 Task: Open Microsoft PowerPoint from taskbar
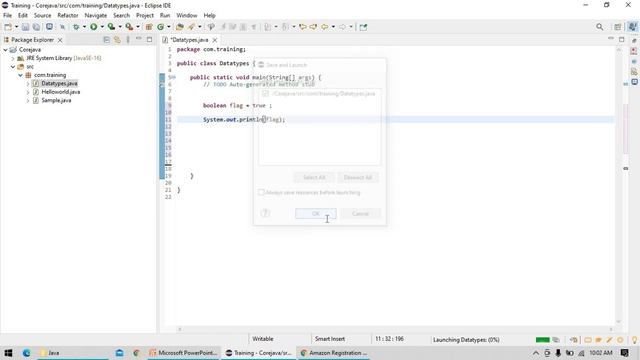184,353
